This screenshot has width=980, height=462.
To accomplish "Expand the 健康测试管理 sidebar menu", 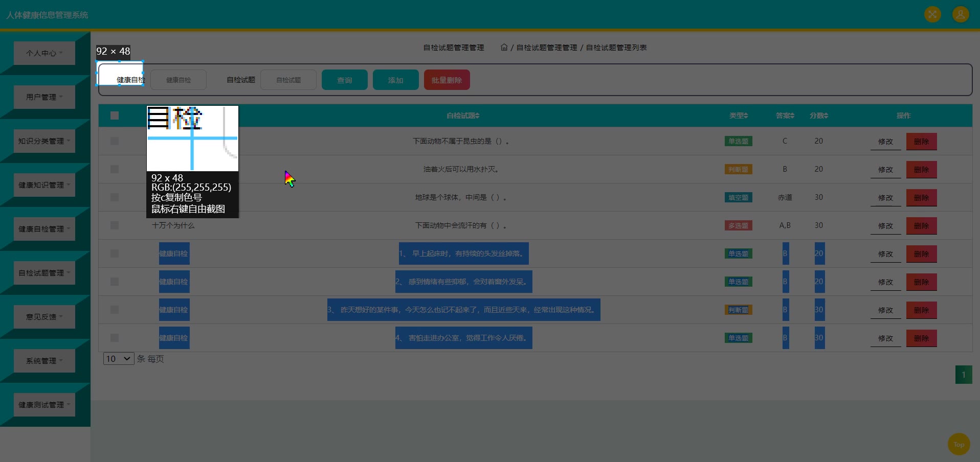I will (x=44, y=405).
